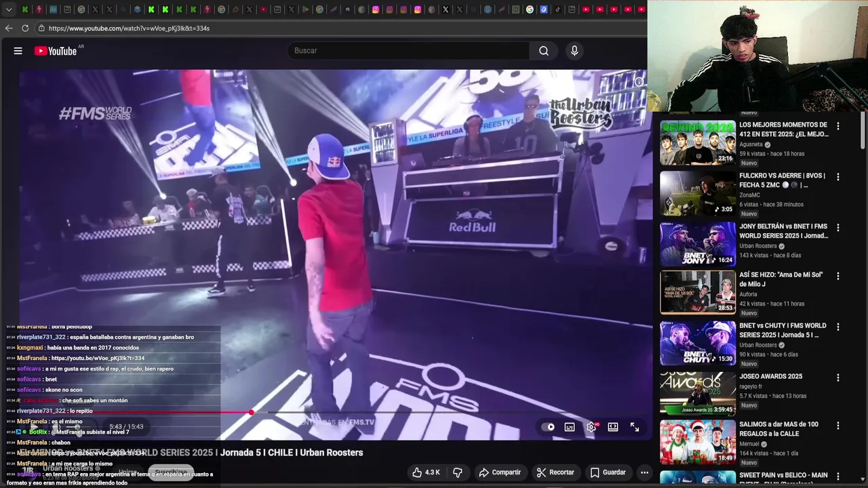This screenshot has width=868, height=488.
Task: View site information next to URL
Action: 41,28
